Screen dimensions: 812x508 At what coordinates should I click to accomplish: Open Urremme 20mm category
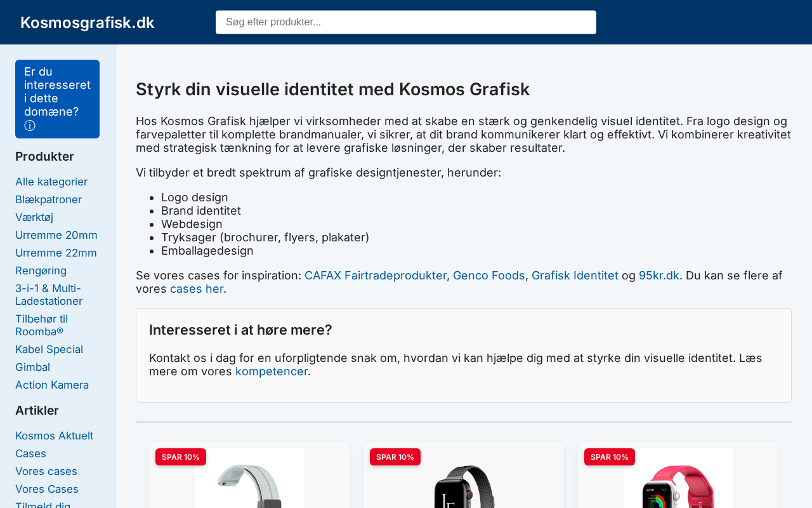tap(56, 235)
